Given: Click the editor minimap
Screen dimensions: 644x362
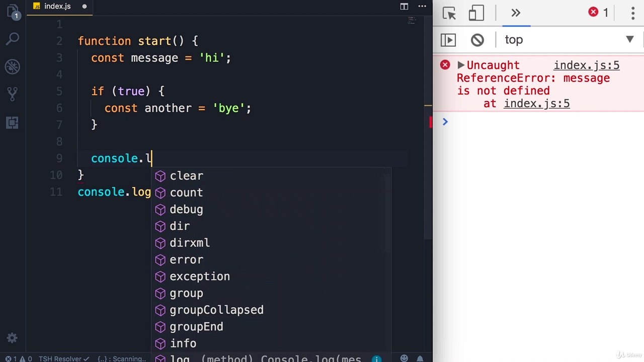Looking at the screenshot, I should 412,21.
